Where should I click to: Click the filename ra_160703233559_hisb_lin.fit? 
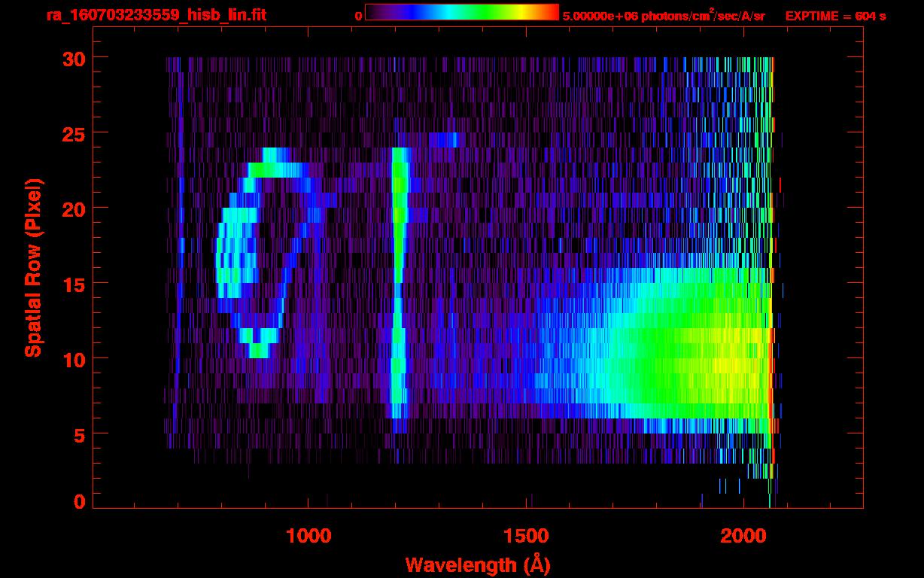click(x=155, y=15)
